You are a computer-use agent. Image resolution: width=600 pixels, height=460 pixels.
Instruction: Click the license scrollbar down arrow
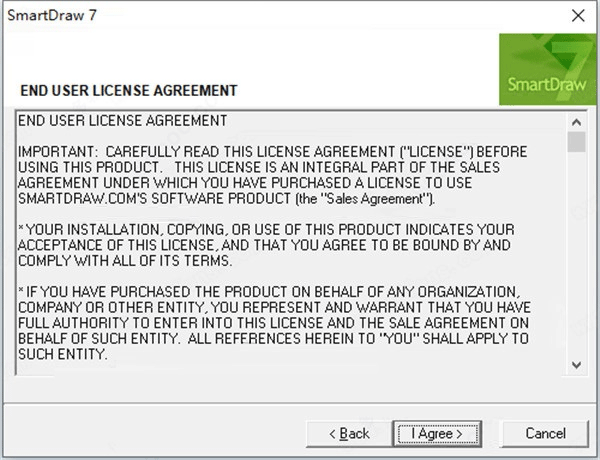pyautogui.click(x=576, y=364)
